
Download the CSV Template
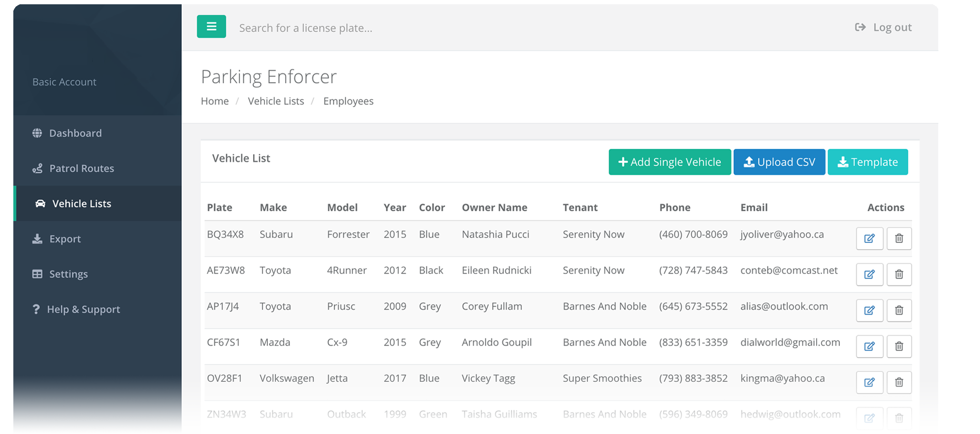coord(867,162)
